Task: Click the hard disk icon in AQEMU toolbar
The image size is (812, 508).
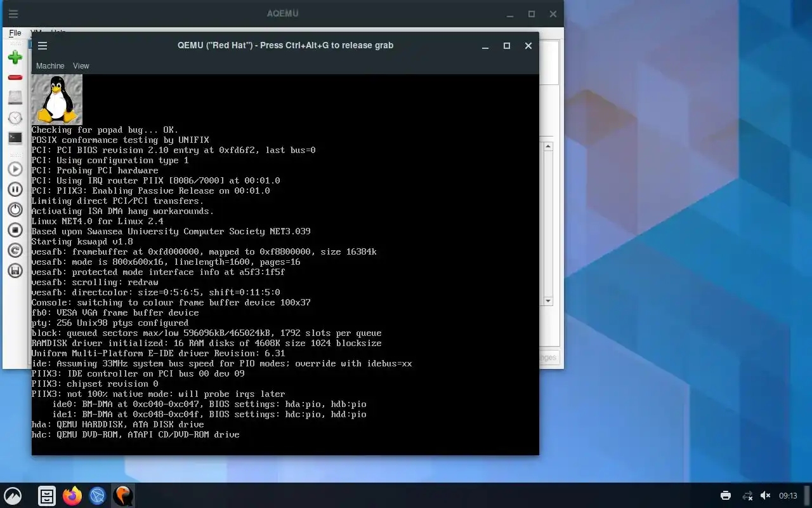Action: tap(15, 98)
